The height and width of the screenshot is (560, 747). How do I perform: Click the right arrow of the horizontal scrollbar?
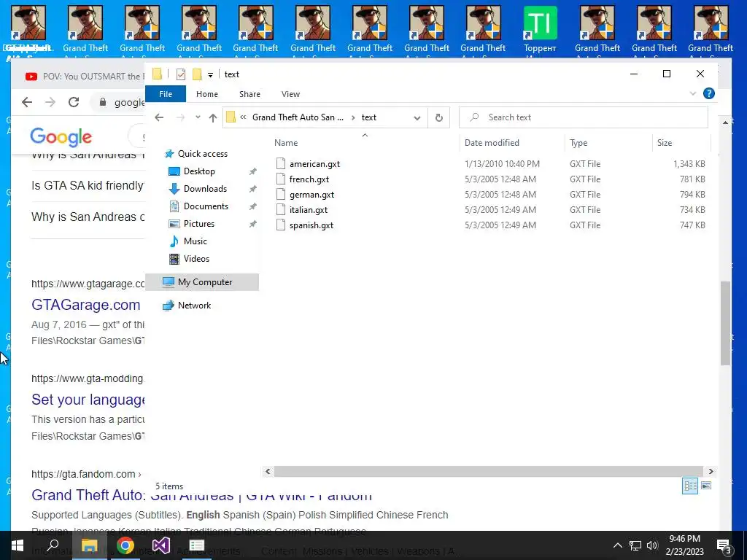point(711,472)
